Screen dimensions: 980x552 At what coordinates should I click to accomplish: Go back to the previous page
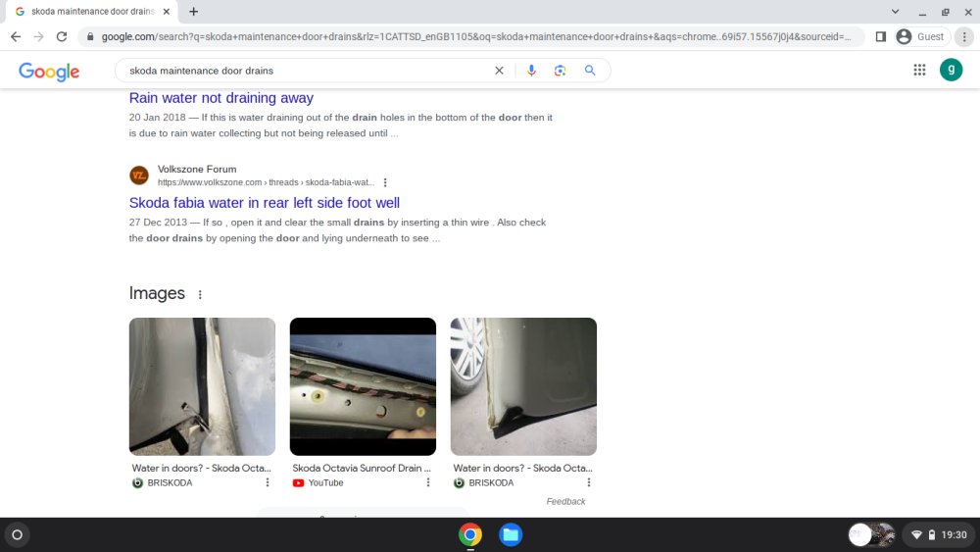[16, 37]
